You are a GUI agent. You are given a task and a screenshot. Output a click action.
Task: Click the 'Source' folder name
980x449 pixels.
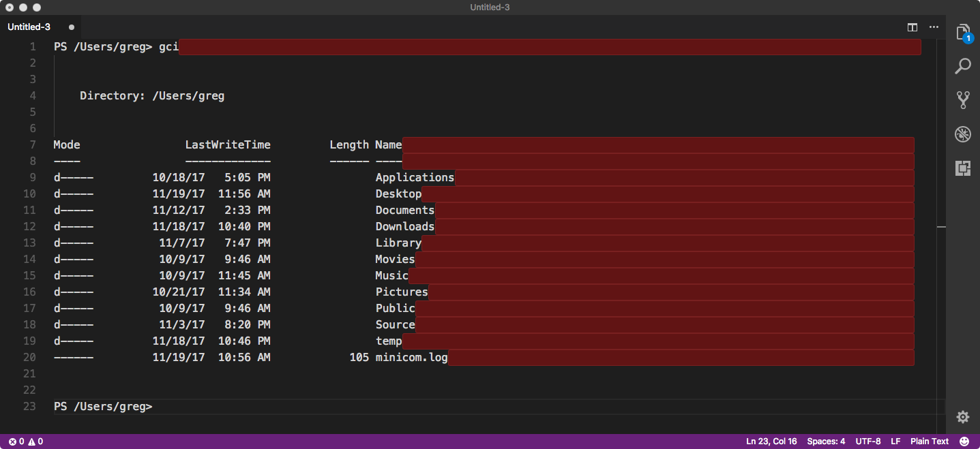coord(395,325)
